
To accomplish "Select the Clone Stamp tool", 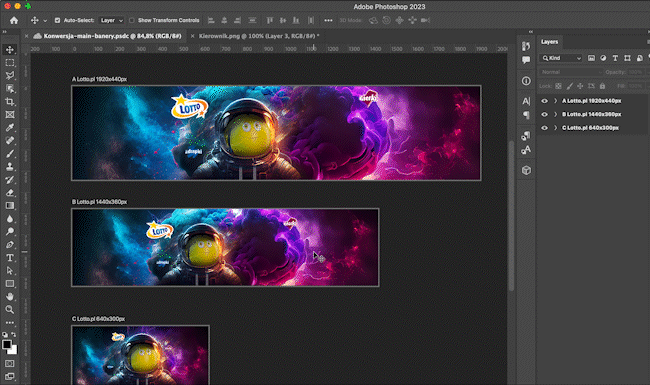I will (10, 167).
